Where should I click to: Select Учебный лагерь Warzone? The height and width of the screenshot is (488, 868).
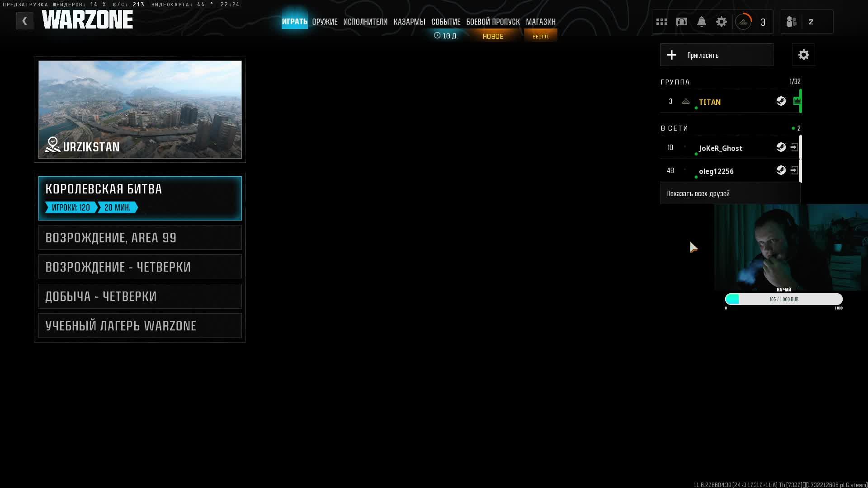pyautogui.click(x=140, y=326)
